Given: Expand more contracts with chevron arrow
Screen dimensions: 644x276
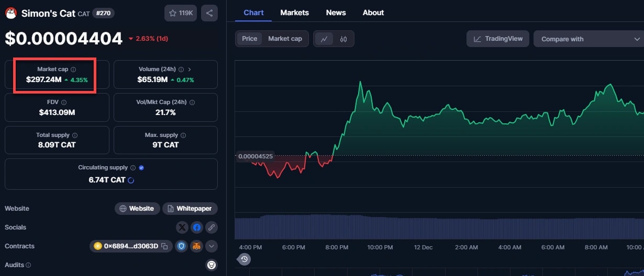Looking at the screenshot, I should pyautogui.click(x=212, y=246).
